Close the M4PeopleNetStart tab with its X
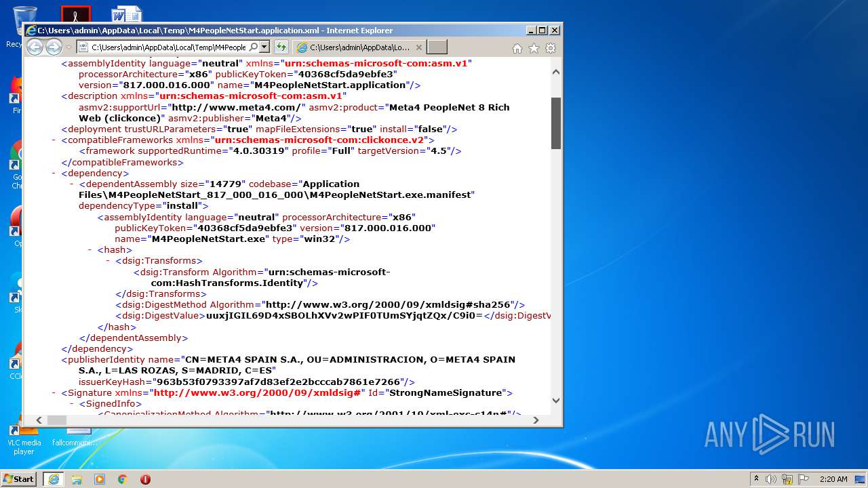This screenshot has height=488, width=868. [x=418, y=47]
